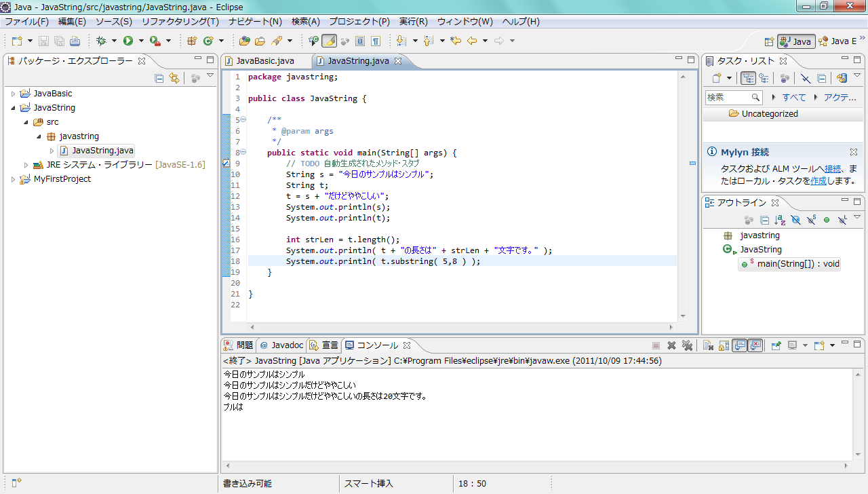
Task: Toggle console Scroll Lock
Action: [724, 345]
